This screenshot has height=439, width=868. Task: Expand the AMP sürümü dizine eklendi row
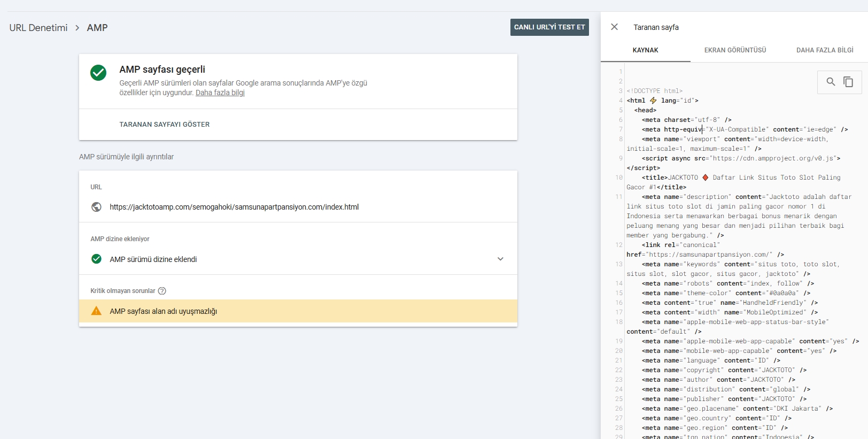[500, 259]
